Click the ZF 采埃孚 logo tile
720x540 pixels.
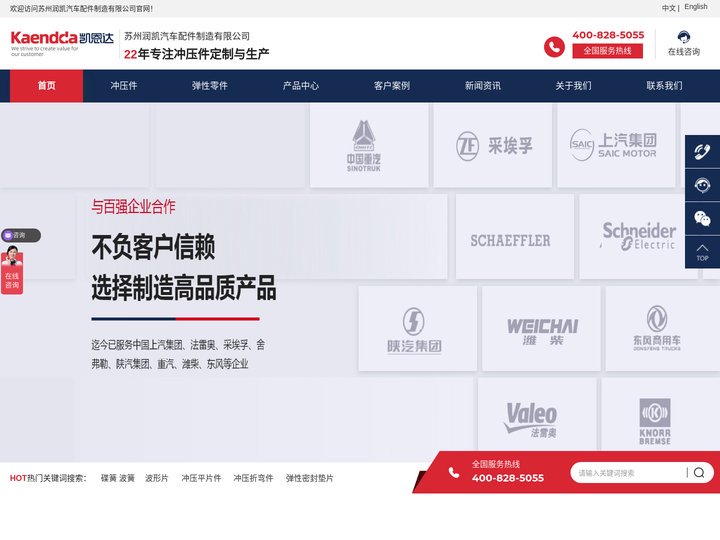pyautogui.click(x=493, y=146)
